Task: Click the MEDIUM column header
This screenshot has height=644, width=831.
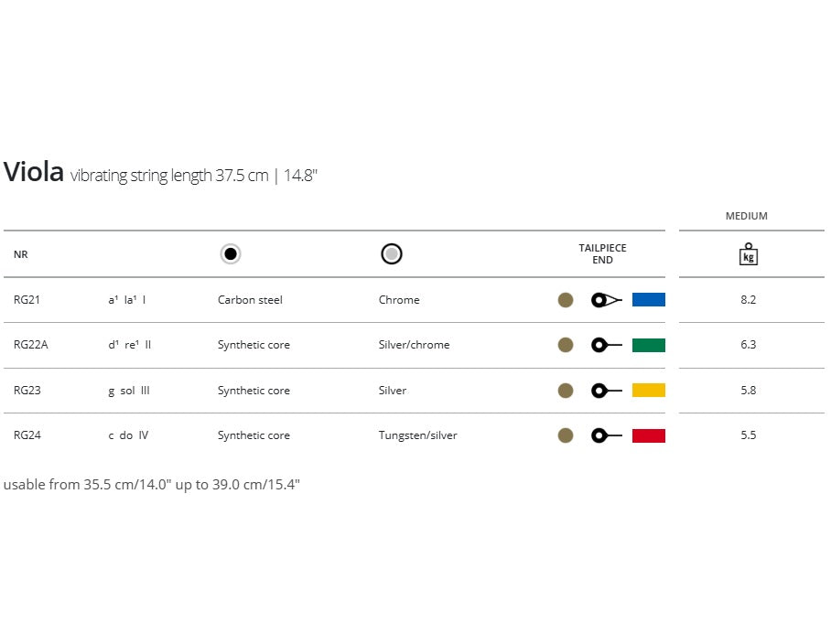Action: pos(747,217)
